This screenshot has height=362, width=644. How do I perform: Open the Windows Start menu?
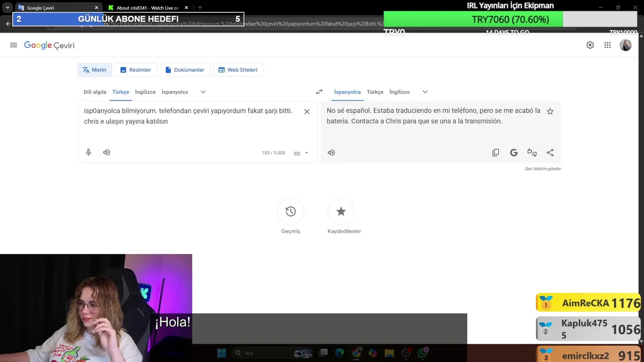point(222,353)
